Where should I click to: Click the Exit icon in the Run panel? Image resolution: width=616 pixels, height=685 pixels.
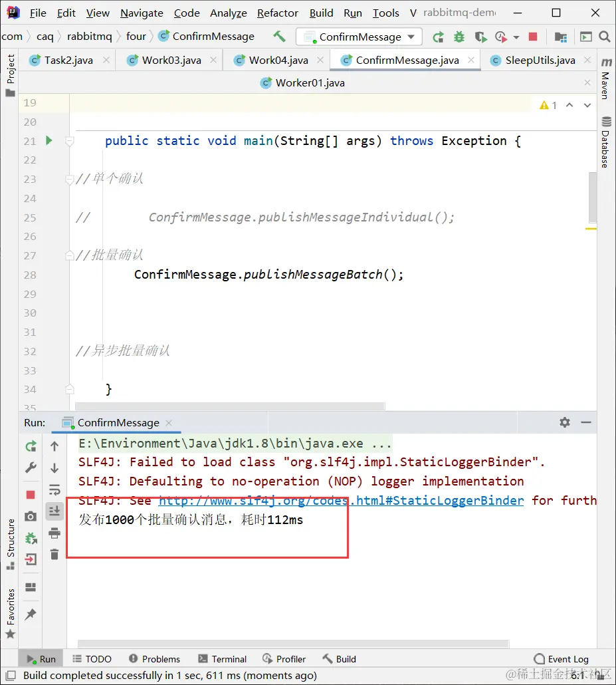coord(31,559)
